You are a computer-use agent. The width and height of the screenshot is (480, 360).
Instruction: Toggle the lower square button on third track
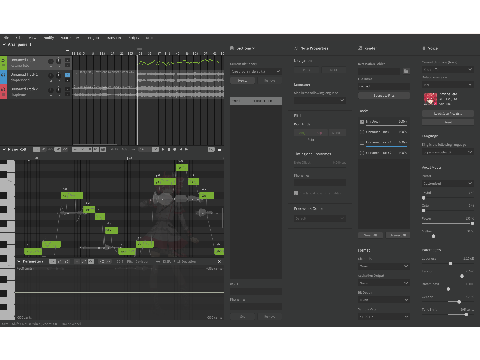click(67, 94)
